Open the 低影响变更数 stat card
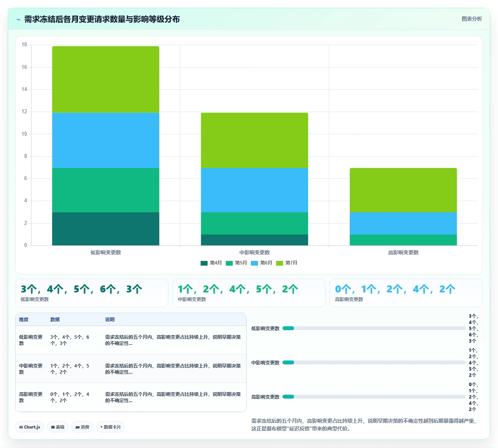The image size is (498, 448). [92, 293]
